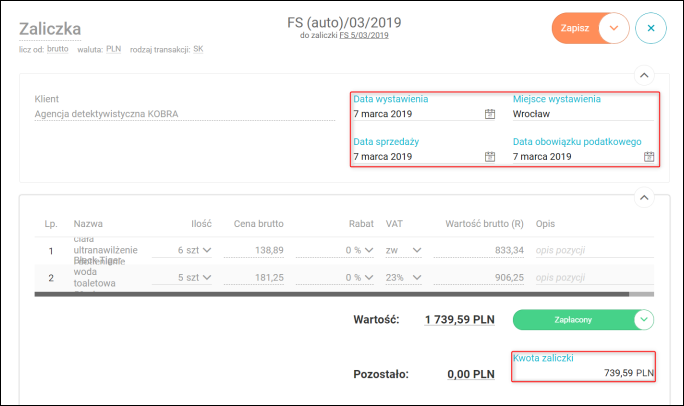The height and width of the screenshot is (406, 684).
Task: Click the Kwota zaliczki amount field
Action: 584,372
